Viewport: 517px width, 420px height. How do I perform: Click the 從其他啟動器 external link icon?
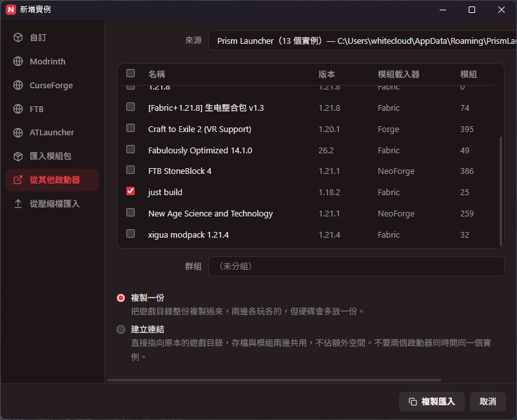tap(18, 180)
